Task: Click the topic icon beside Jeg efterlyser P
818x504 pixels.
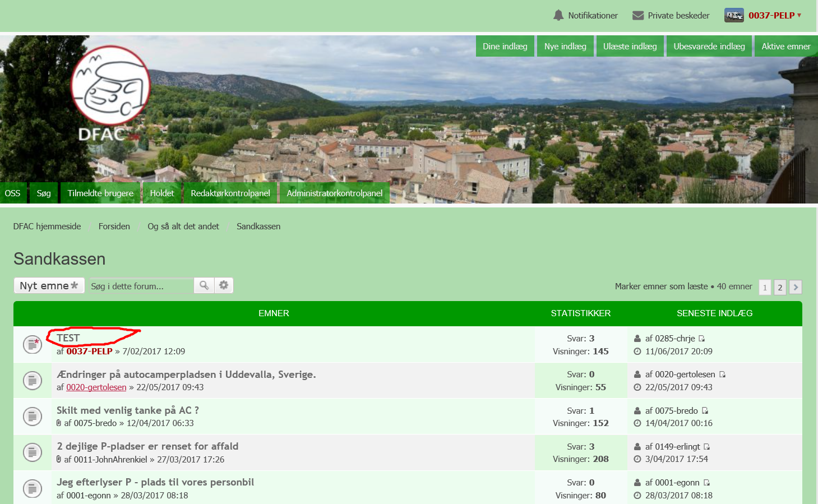Action: click(x=33, y=488)
